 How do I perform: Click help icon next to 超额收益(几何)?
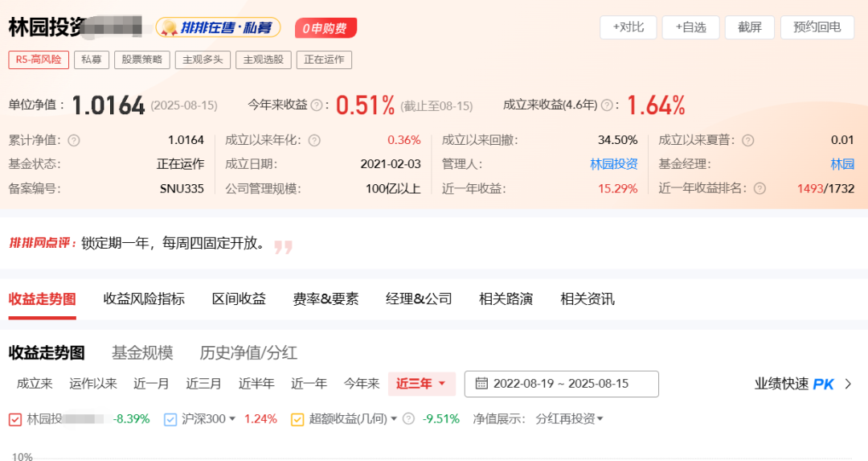point(408,419)
